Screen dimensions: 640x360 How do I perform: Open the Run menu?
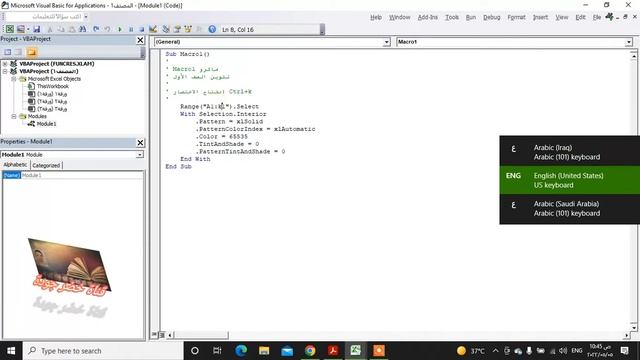click(471, 17)
